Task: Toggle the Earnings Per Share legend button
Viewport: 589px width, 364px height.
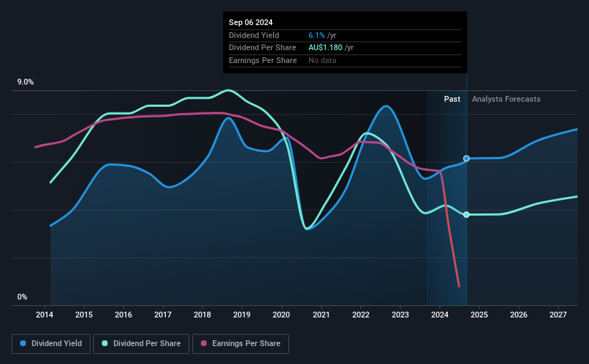Action: coord(240,344)
